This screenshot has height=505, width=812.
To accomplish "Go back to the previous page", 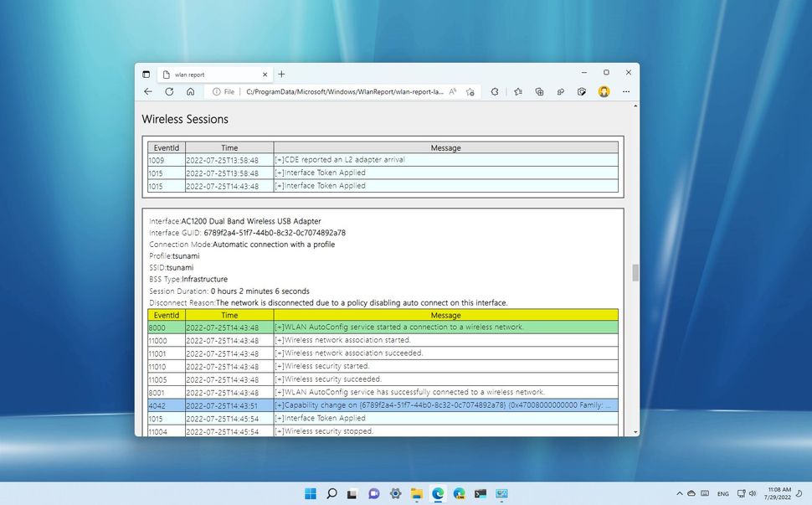I will click(x=147, y=92).
